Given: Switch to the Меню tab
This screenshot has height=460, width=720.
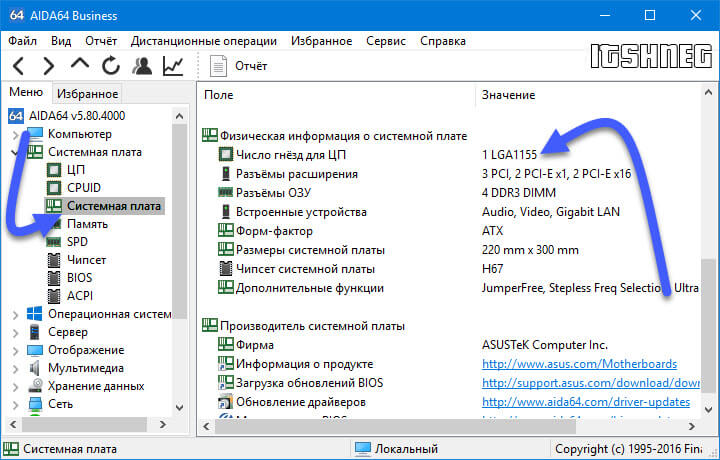Looking at the screenshot, I should (x=26, y=92).
